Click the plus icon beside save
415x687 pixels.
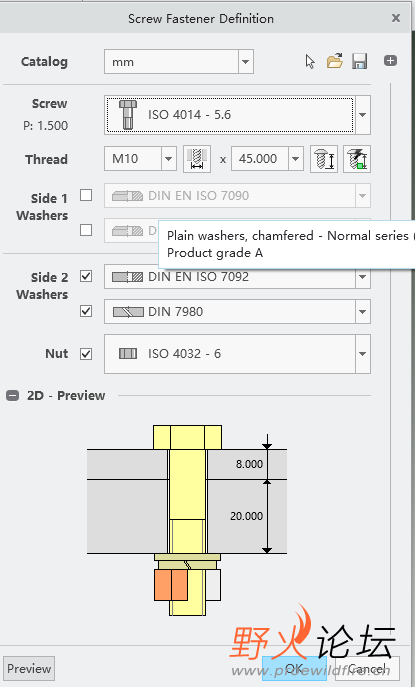[390, 60]
